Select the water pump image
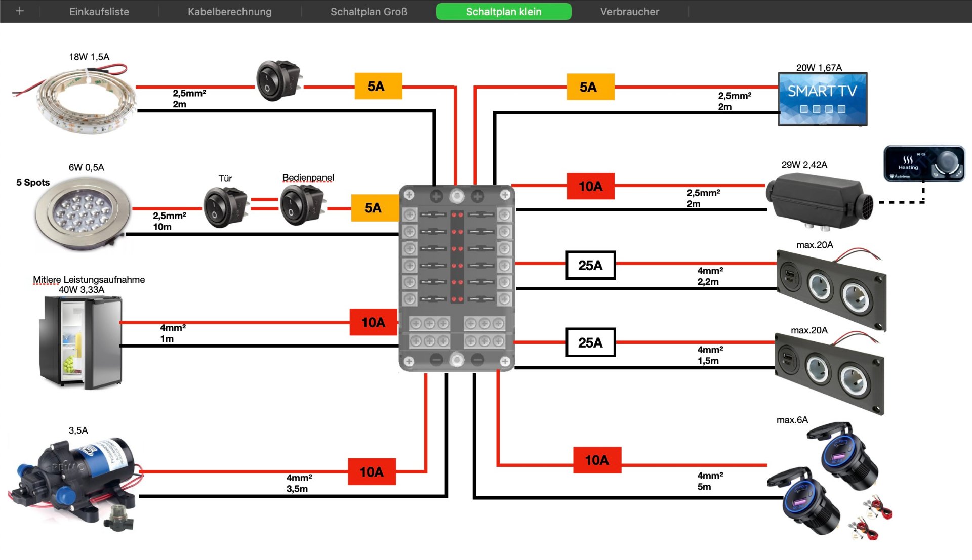 [76, 484]
